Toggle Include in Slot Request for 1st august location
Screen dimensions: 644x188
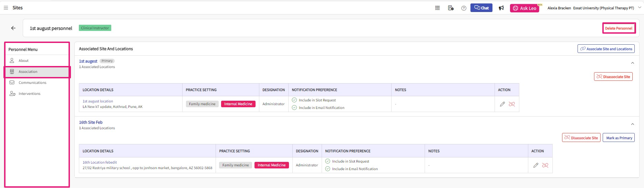pyautogui.click(x=294, y=100)
